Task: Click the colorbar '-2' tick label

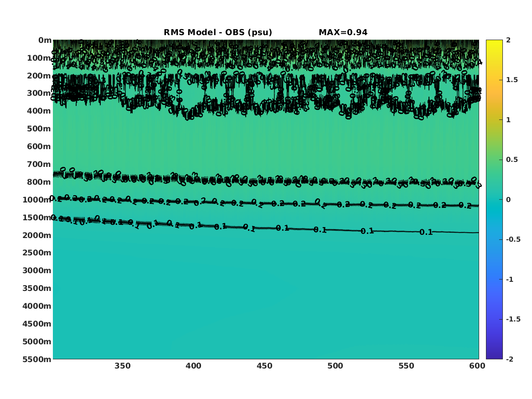Action: tap(510, 359)
